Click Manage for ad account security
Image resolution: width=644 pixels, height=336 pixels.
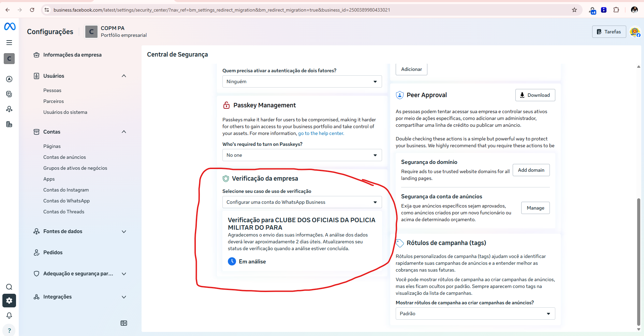tap(535, 208)
